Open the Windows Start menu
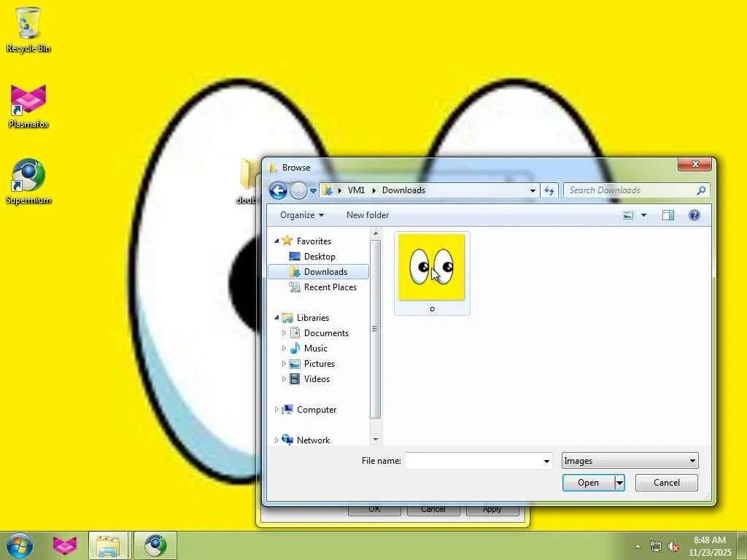The width and height of the screenshot is (747, 560). (x=20, y=545)
